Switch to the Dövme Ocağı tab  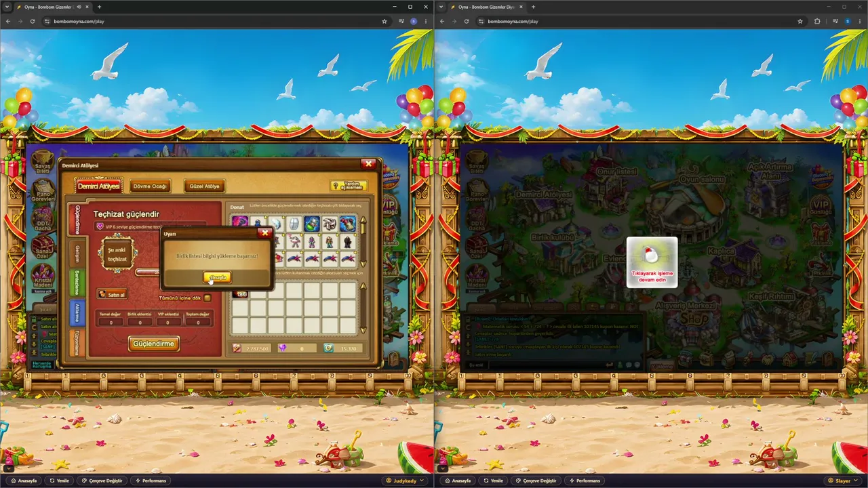[150, 186]
